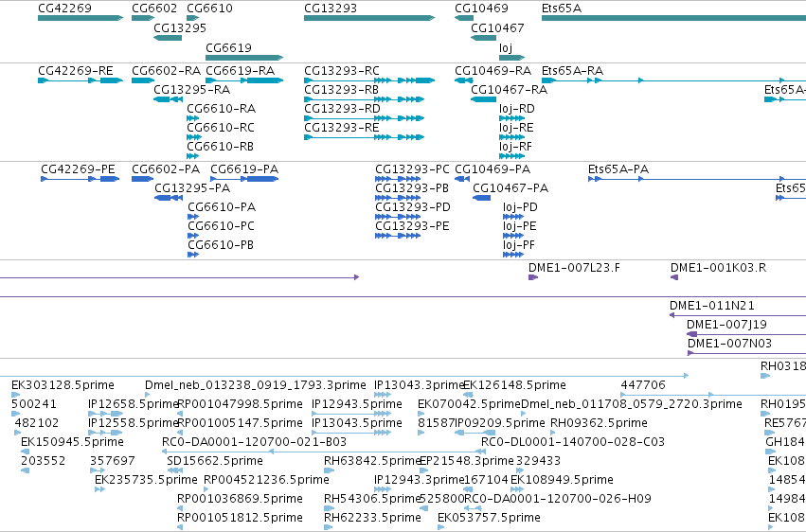
Task: Select the CG6619 gene label
Action: point(229,47)
